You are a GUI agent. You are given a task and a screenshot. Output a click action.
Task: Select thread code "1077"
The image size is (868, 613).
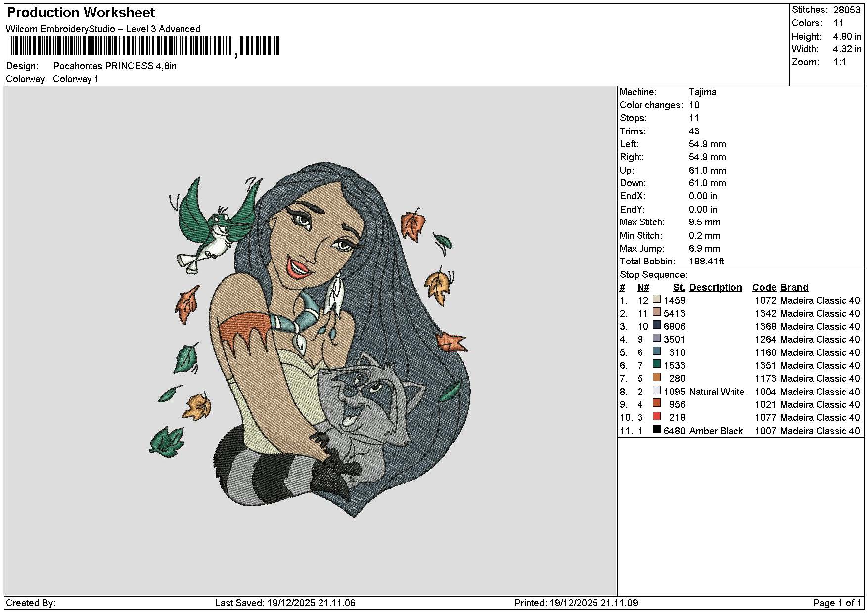click(x=766, y=418)
